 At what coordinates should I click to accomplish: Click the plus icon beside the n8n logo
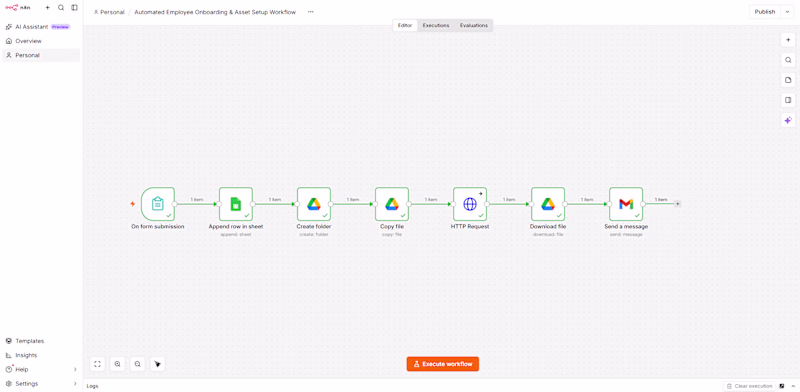pos(47,8)
